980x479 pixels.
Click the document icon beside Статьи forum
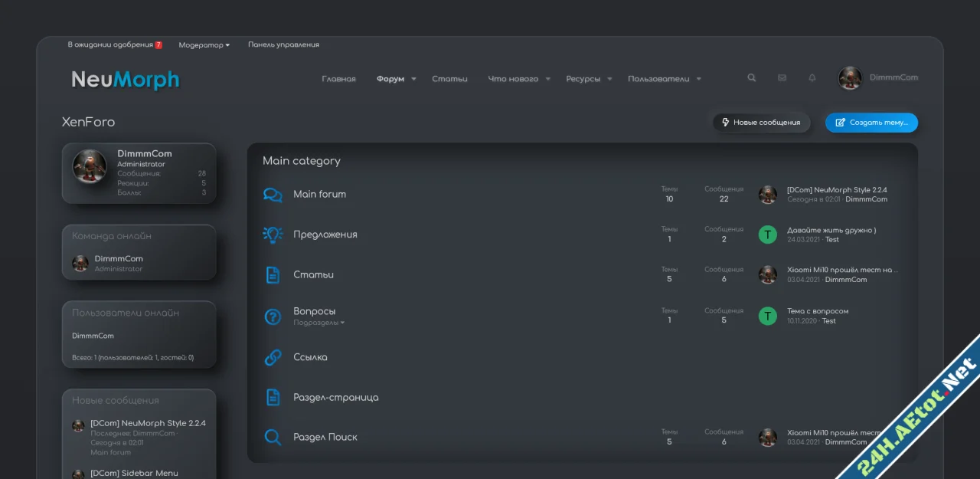(273, 275)
